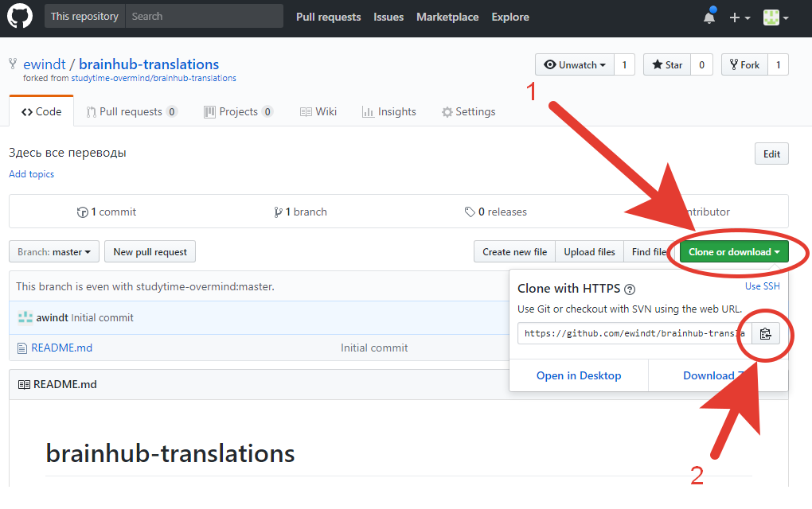Switch to the Projects tab
Viewport: 812px width, 509px height.
[x=238, y=111]
